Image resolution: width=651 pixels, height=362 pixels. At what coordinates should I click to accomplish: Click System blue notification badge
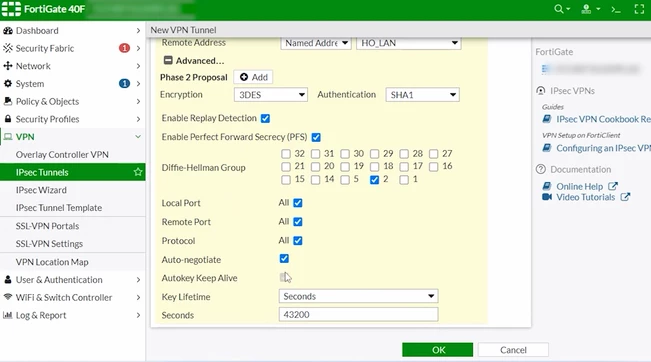pos(124,83)
